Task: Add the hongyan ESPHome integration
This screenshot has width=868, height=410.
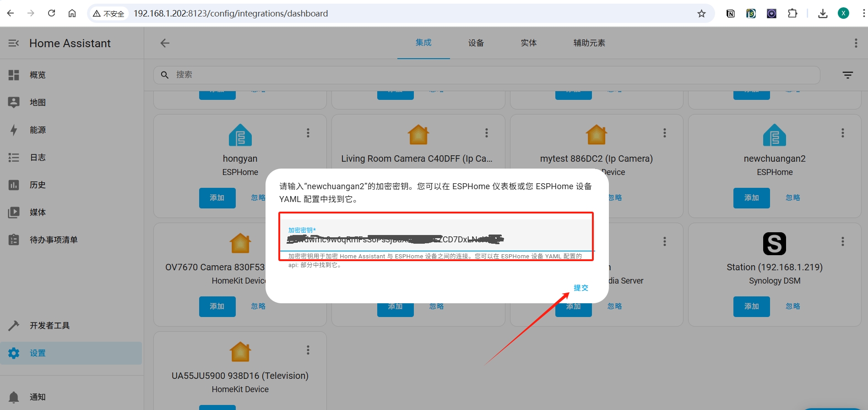Action: click(217, 198)
